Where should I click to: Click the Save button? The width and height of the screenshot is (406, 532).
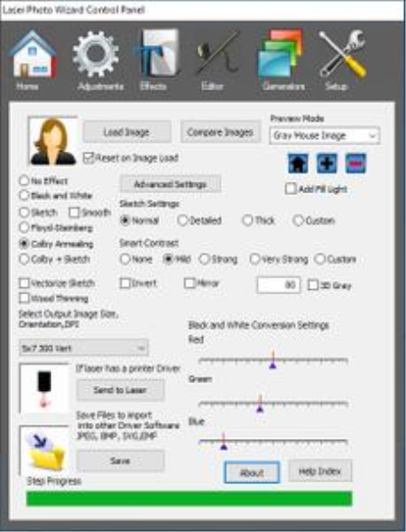click(x=120, y=461)
